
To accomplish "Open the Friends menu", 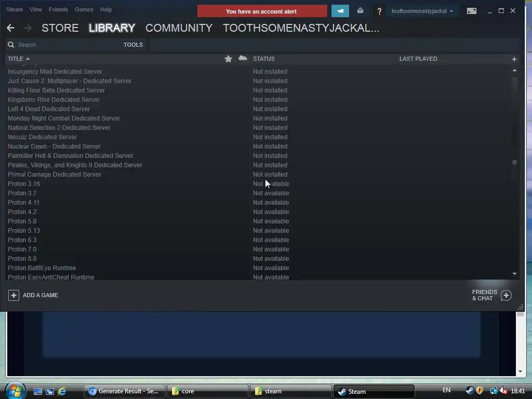I will 58,9.
